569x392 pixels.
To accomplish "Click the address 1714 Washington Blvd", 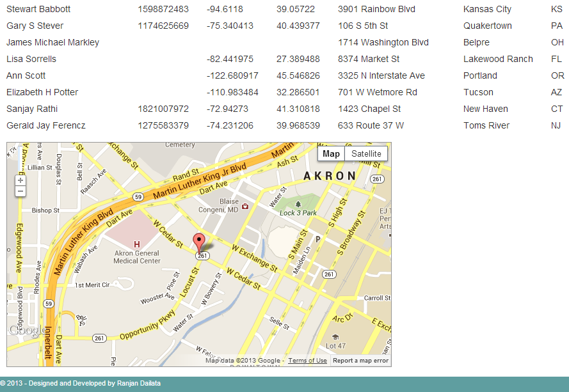I will [x=383, y=42].
